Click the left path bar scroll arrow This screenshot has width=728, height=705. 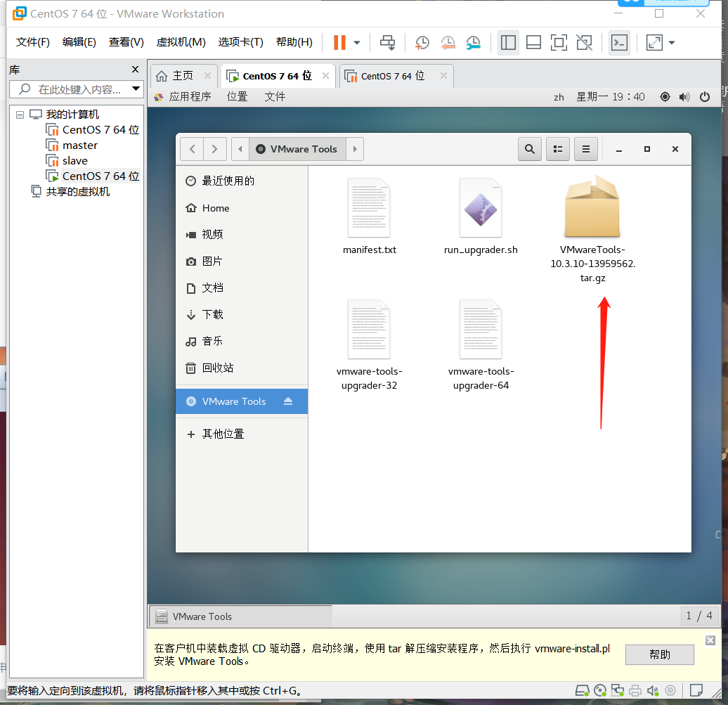click(240, 149)
